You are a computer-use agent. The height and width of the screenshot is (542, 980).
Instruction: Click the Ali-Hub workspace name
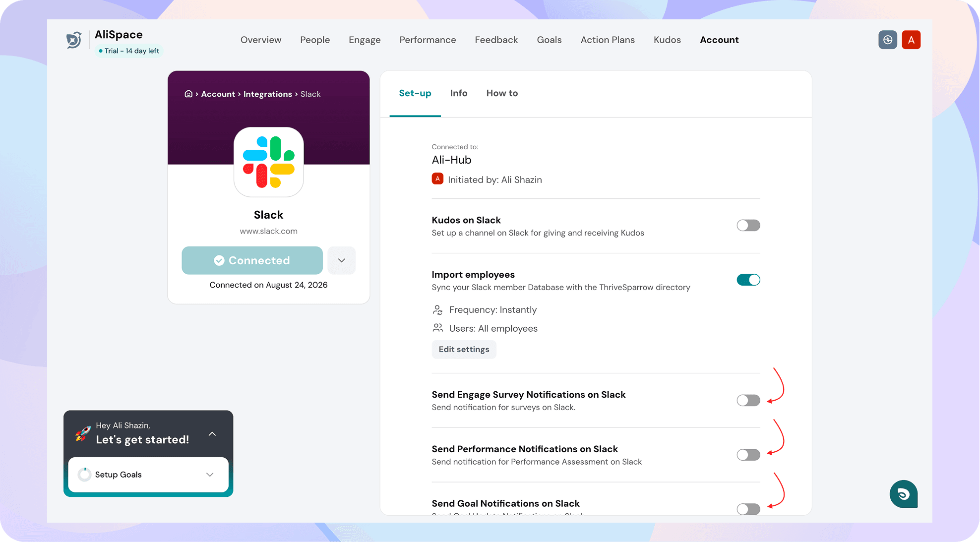(x=452, y=160)
